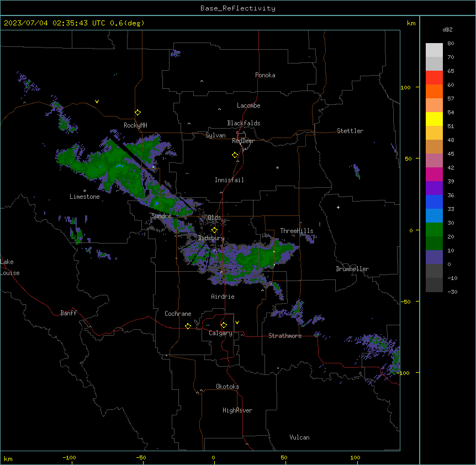The height and width of the screenshot is (465, 476).
Task: Click the 2023/07/04 02:35:43 UTC timestamp
Action: click(x=74, y=23)
